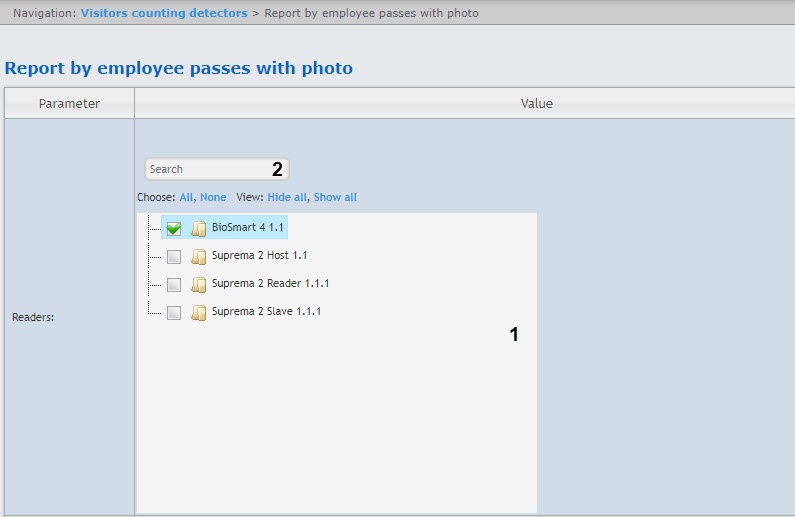Select Suprema 2 Reader 1.1.1 label
Viewport: 795px width, 517px height.
[270, 284]
